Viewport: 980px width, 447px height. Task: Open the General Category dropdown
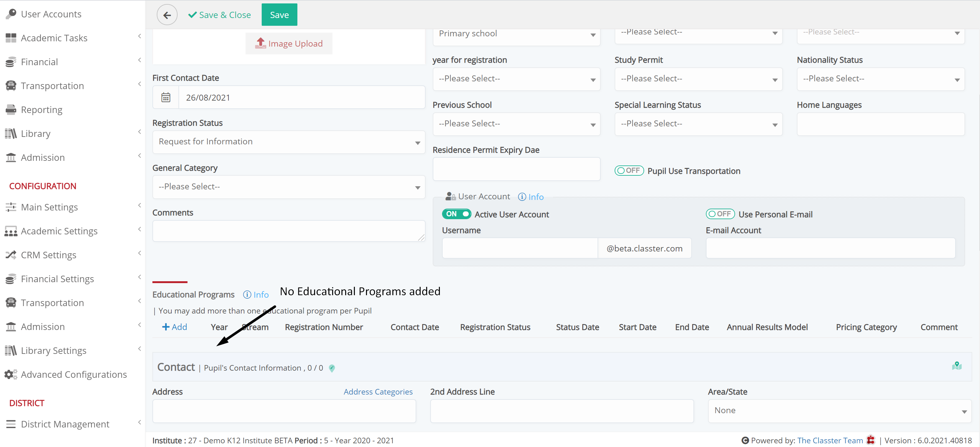point(289,187)
